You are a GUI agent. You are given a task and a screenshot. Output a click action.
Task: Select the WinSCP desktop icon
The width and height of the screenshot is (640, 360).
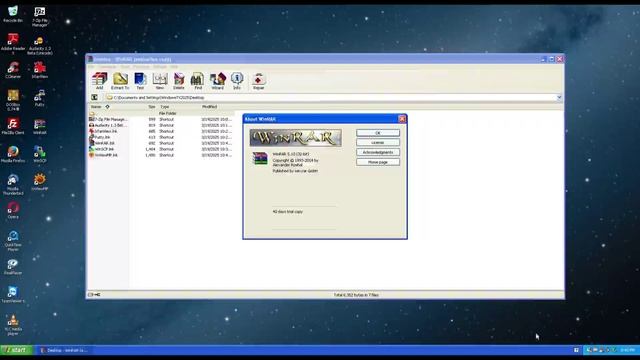[40, 154]
